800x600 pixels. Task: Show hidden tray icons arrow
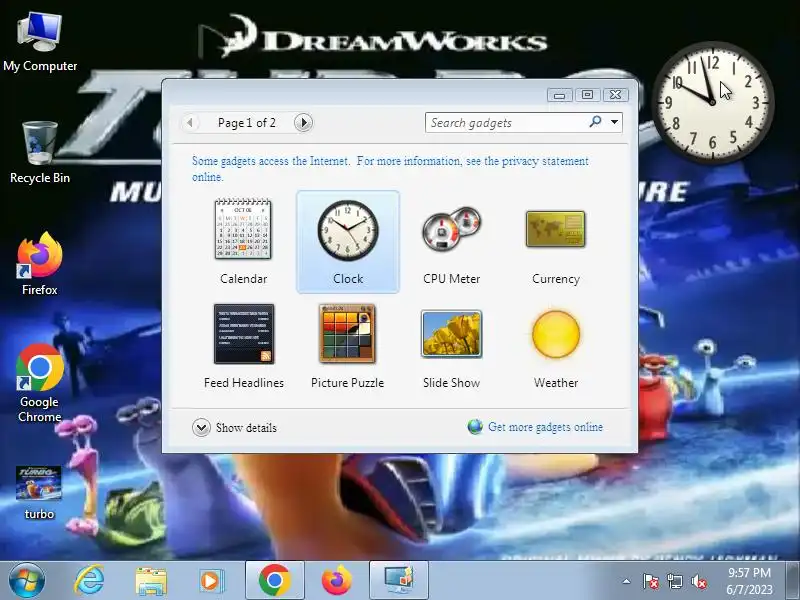627,581
